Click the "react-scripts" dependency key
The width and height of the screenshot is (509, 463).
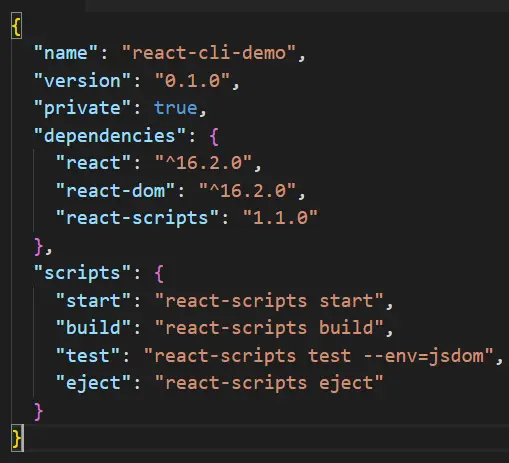[x=137, y=218]
